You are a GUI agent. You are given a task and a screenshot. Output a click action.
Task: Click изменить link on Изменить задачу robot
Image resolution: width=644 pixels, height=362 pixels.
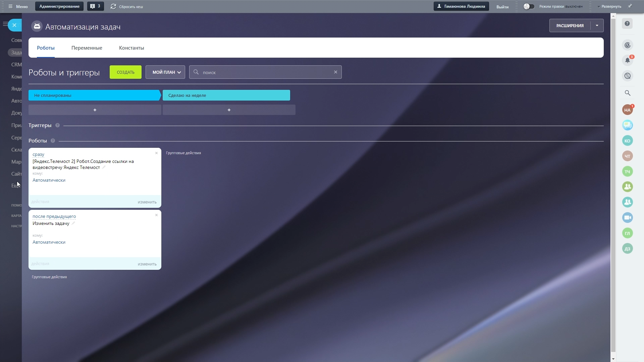147,264
